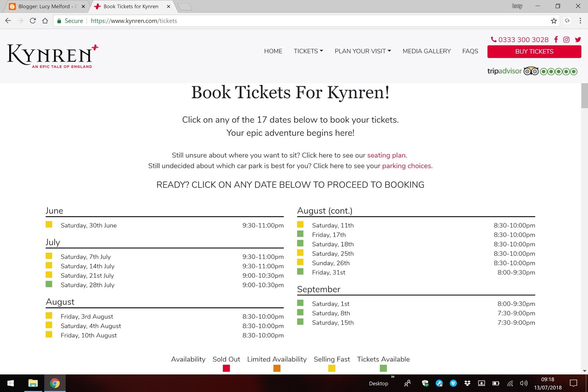The height and width of the screenshot is (392, 588).
Task: Select Saturday 30th June to book
Action: (89, 225)
